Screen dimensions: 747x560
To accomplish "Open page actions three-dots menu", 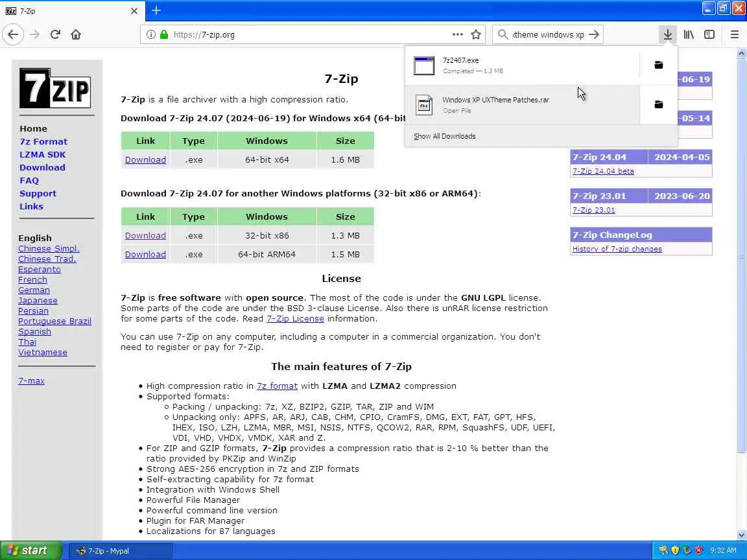I will coord(457,34).
